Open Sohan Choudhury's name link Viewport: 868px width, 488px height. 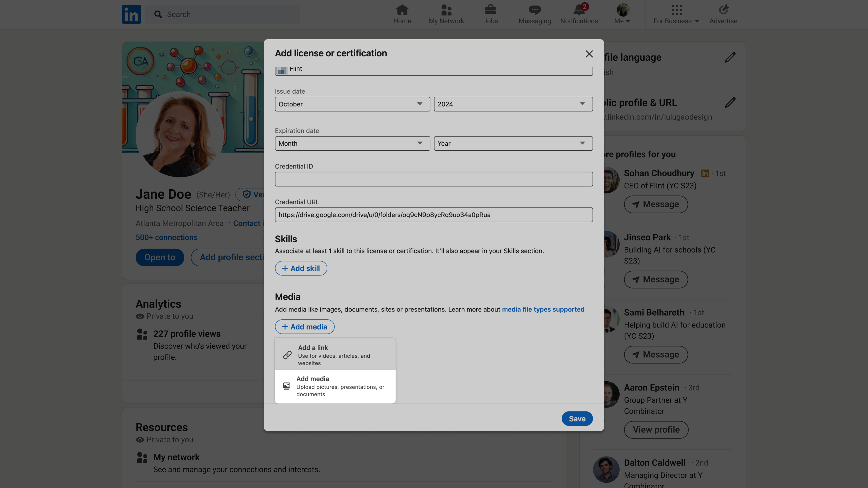[x=659, y=173]
